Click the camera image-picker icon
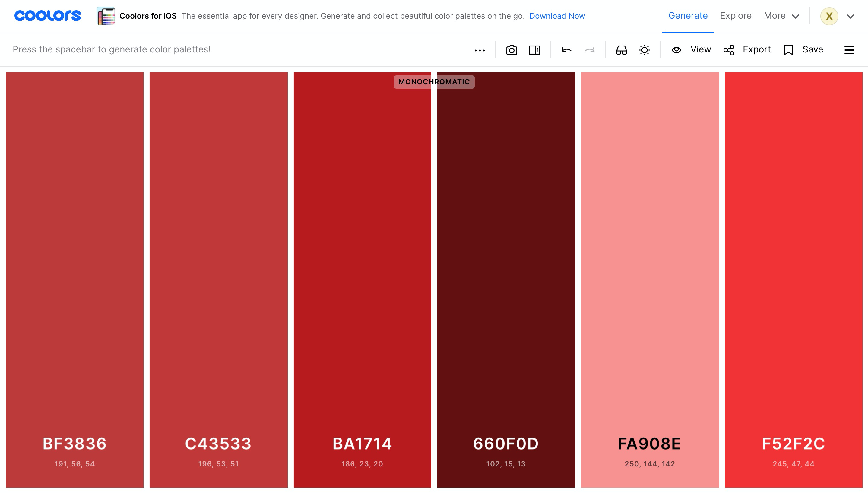This screenshot has width=868, height=493. coord(511,50)
